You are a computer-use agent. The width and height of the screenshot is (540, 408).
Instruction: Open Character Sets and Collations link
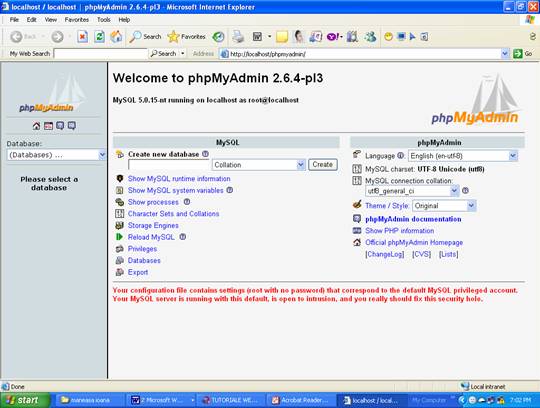click(x=173, y=214)
